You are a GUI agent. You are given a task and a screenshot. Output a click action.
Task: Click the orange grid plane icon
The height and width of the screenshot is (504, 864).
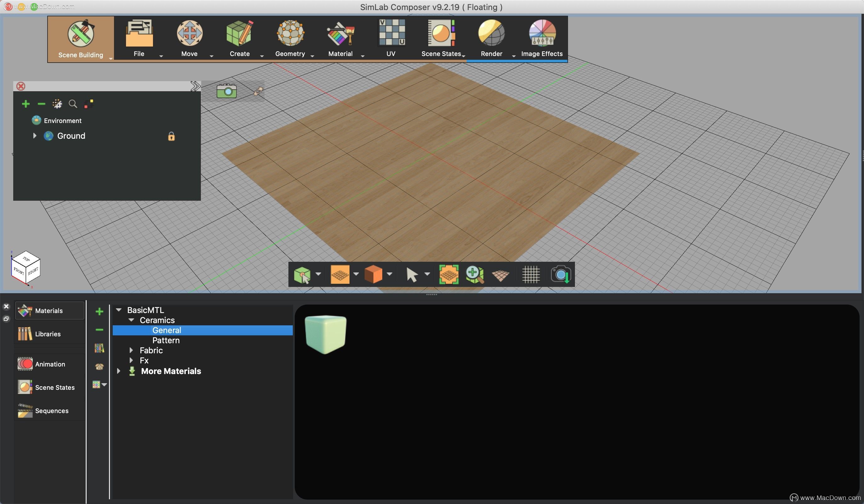tap(340, 274)
